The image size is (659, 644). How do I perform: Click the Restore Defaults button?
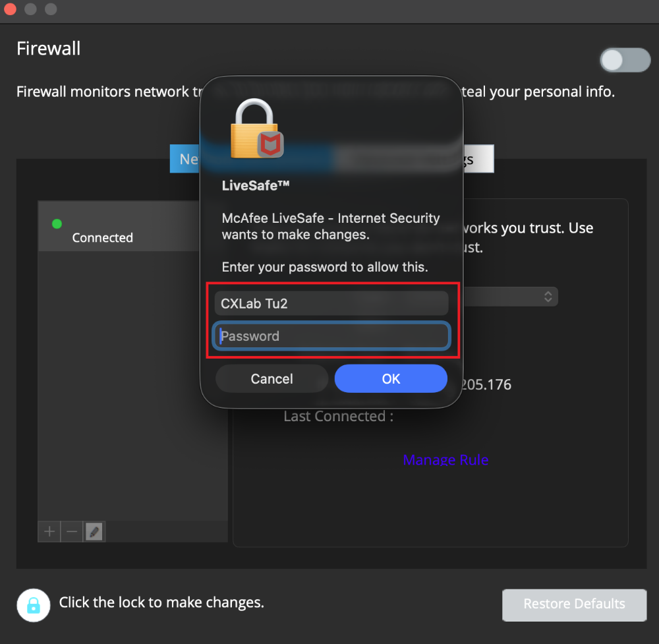click(574, 604)
